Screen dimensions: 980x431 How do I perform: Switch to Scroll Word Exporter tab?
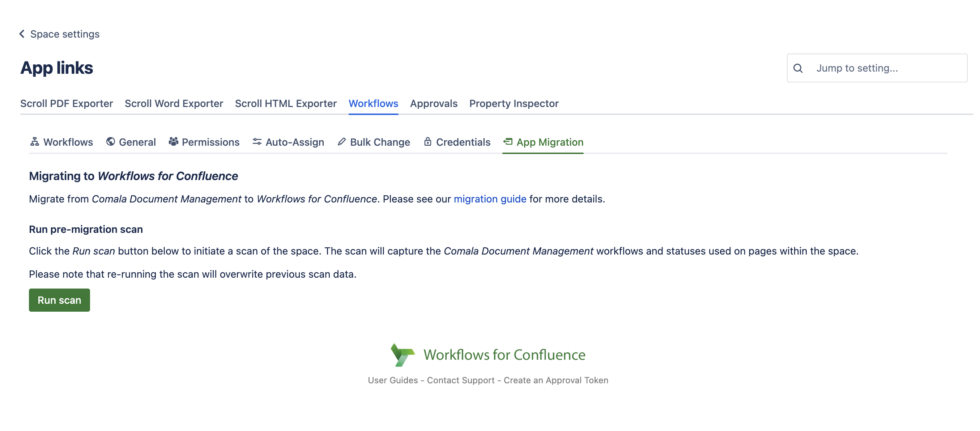(174, 103)
